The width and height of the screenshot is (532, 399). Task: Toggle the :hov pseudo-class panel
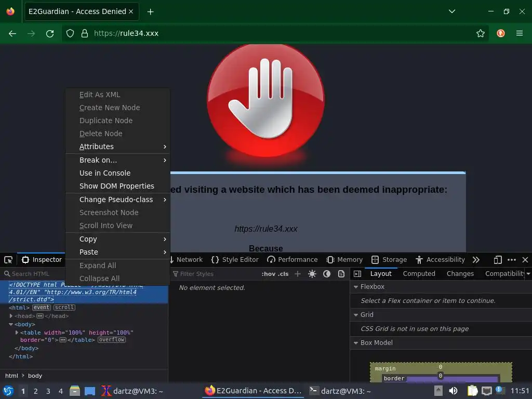coord(269,274)
